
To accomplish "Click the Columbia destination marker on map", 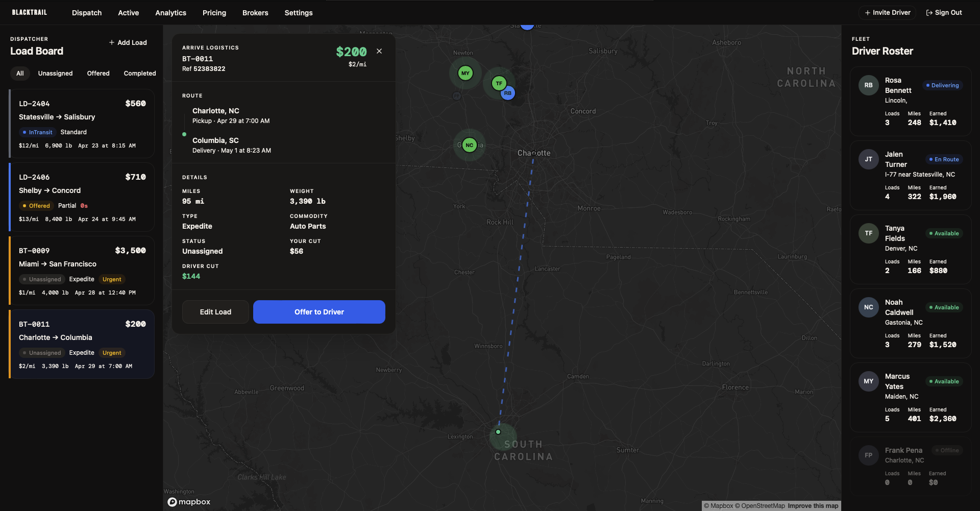I will point(498,432).
